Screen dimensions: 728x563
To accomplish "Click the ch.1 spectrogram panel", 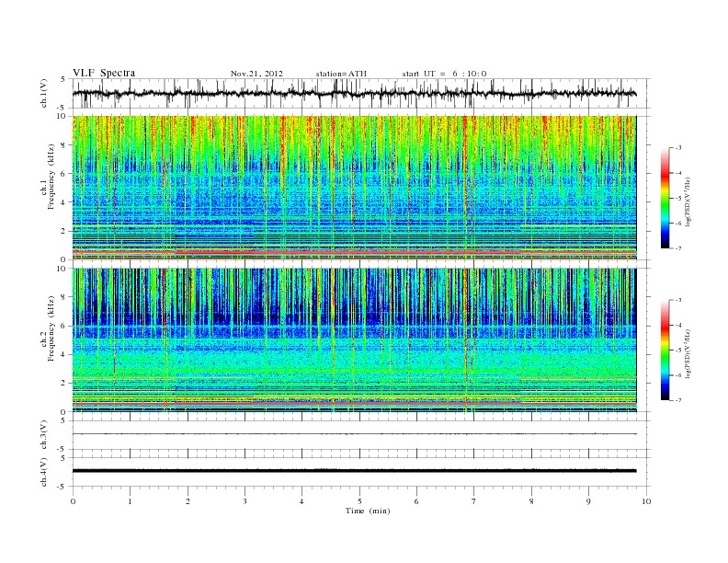I will click(354, 188).
